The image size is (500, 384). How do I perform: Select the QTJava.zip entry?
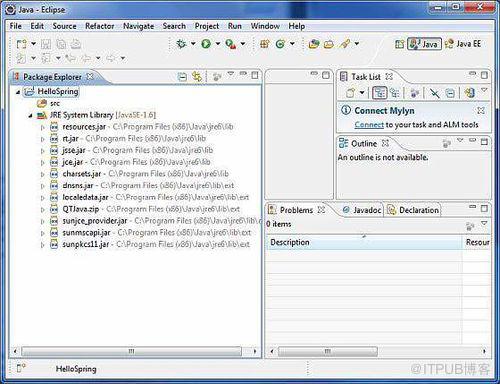coord(145,209)
